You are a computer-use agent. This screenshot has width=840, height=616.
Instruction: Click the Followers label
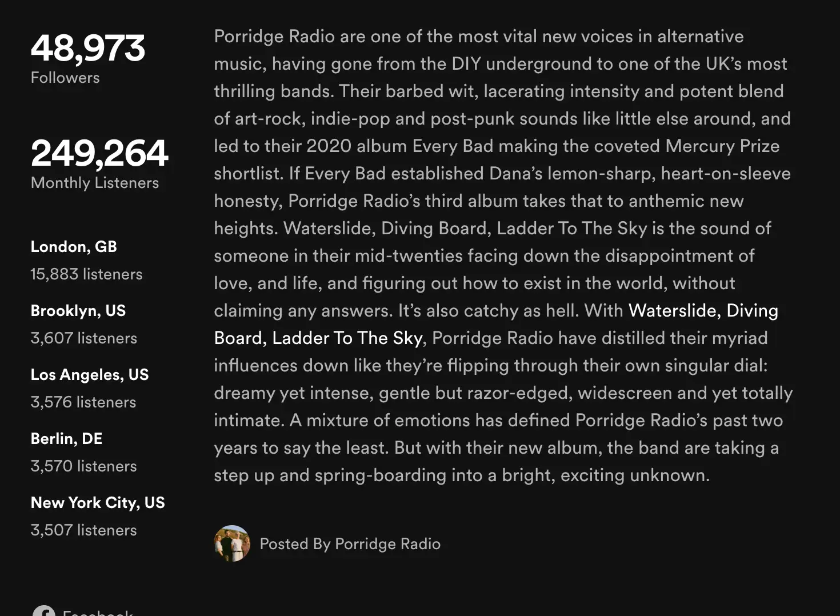click(x=65, y=78)
